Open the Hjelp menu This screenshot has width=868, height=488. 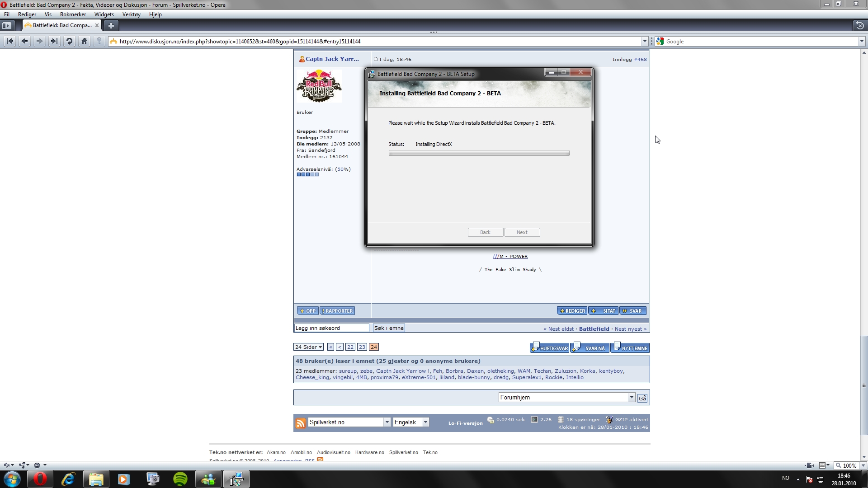point(156,14)
